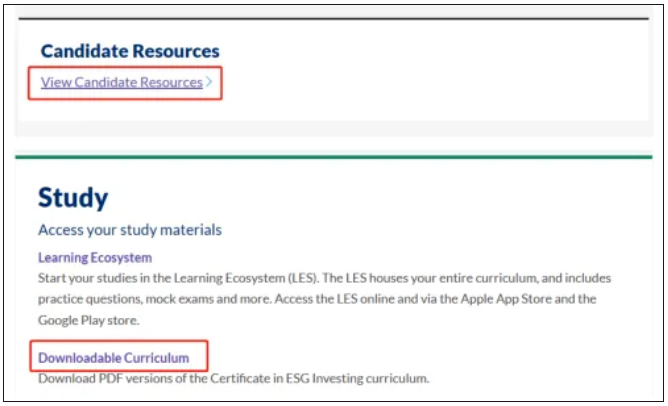Open the View Candidate Resources link

[x=121, y=82]
